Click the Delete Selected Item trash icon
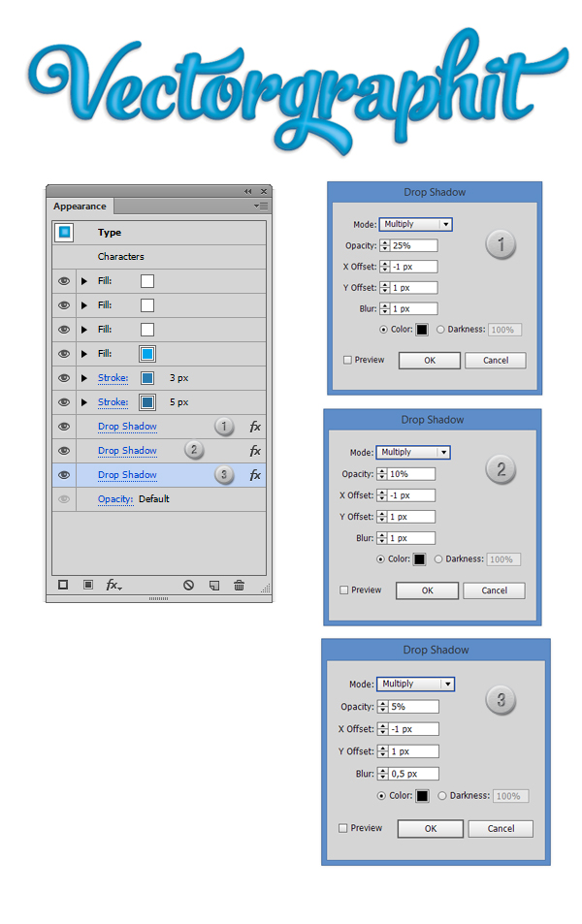This screenshot has width=582, height=924. (239, 586)
